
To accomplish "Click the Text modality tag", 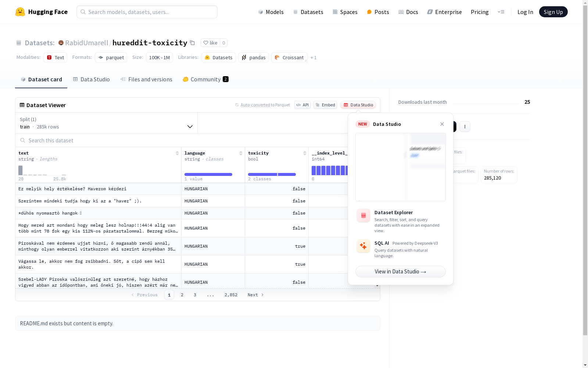I will click(55, 57).
